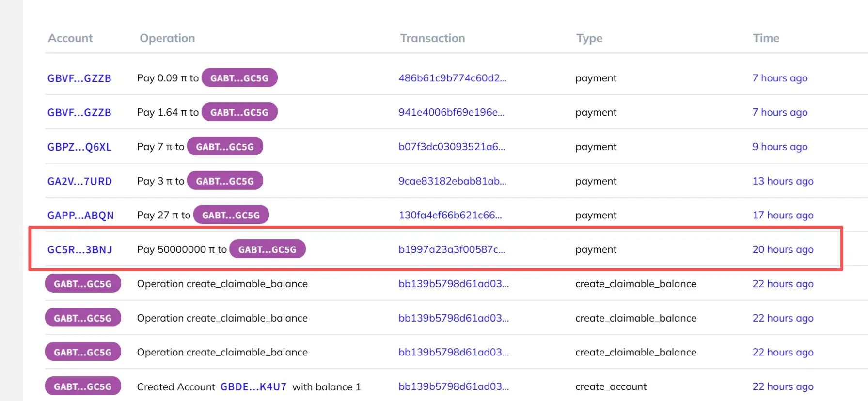
Task: Click the time link for transaction 486b61c9b774c60d2...
Action: point(780,78)
